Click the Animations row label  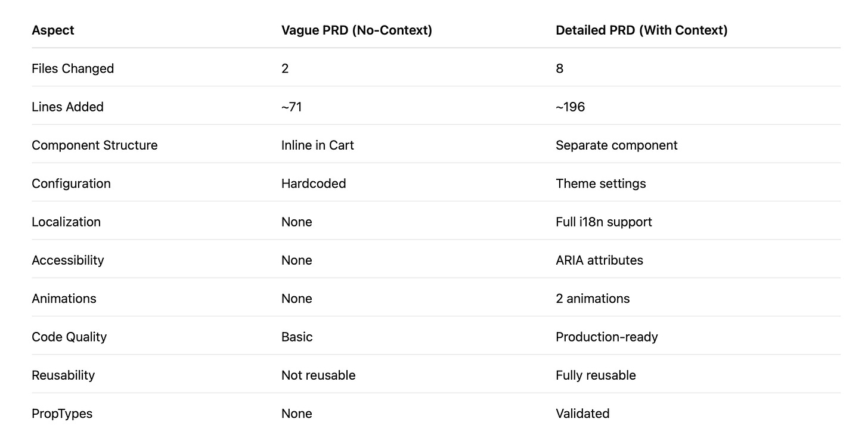click(64, 299)
